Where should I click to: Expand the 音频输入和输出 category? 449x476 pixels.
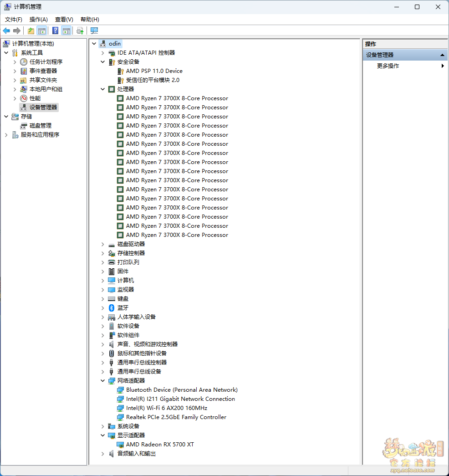pos(102,454)
